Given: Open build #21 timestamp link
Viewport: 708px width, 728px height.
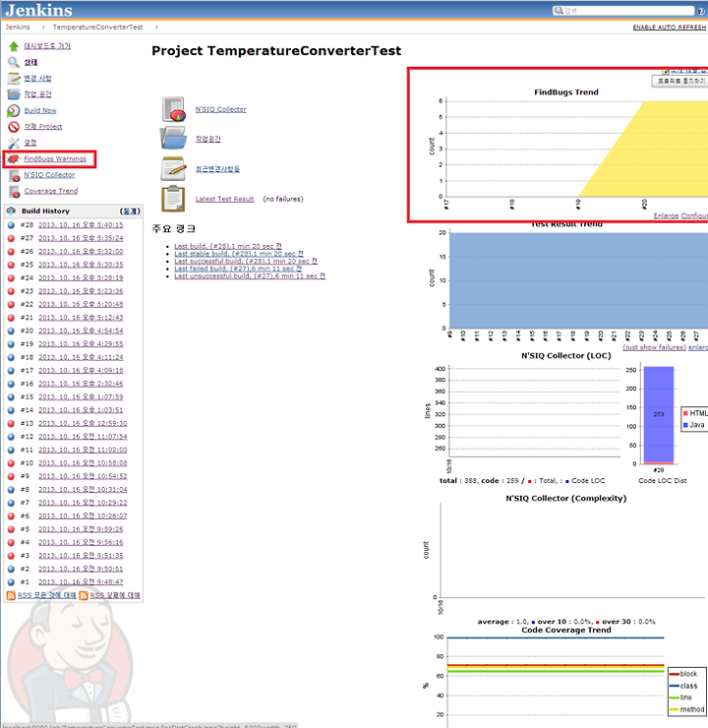Looking at the screenshot, I should click(x=81, y=318).
